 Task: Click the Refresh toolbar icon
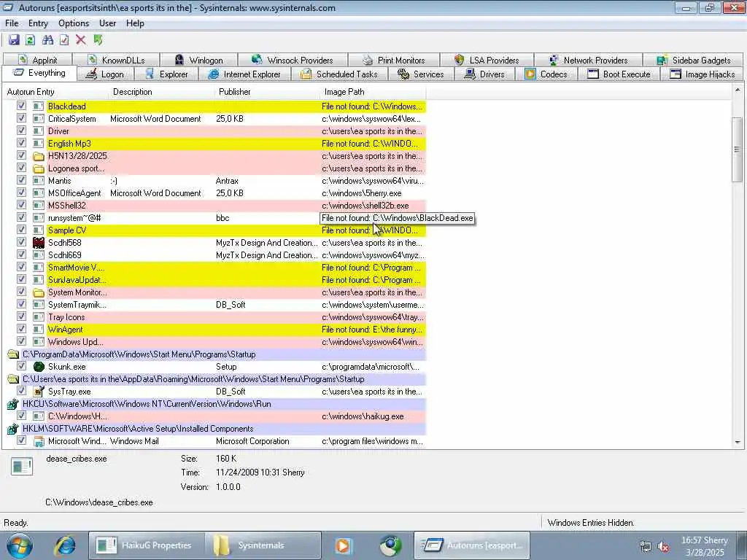(31, 40)
